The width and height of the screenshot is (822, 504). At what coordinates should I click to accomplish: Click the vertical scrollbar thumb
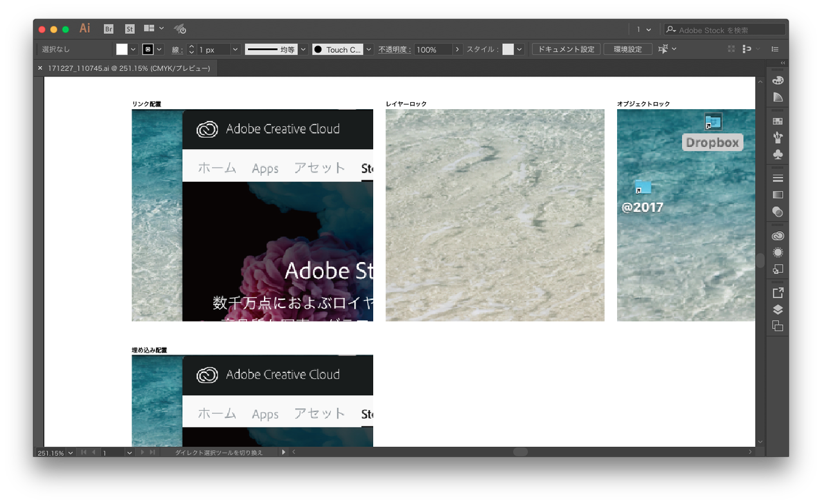point(760,261)
